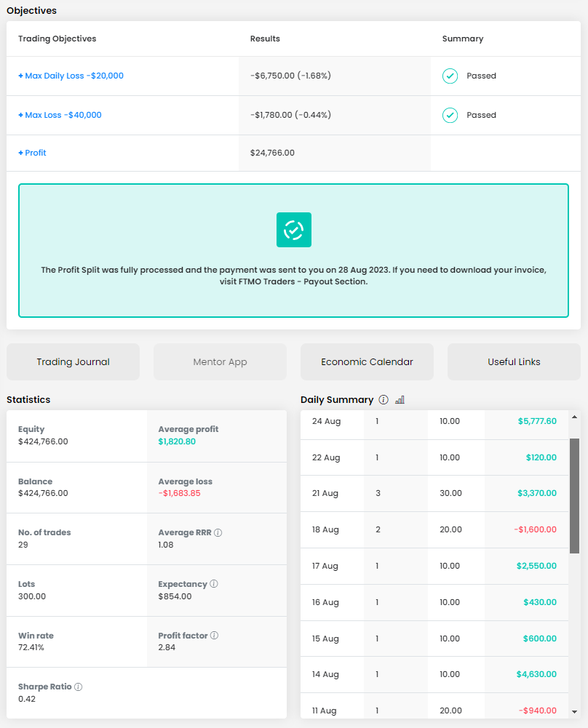Viewport: 588px width, 728px height.
Task: Click the Daily Summary scroll up arrow
Action: [574, 417]
